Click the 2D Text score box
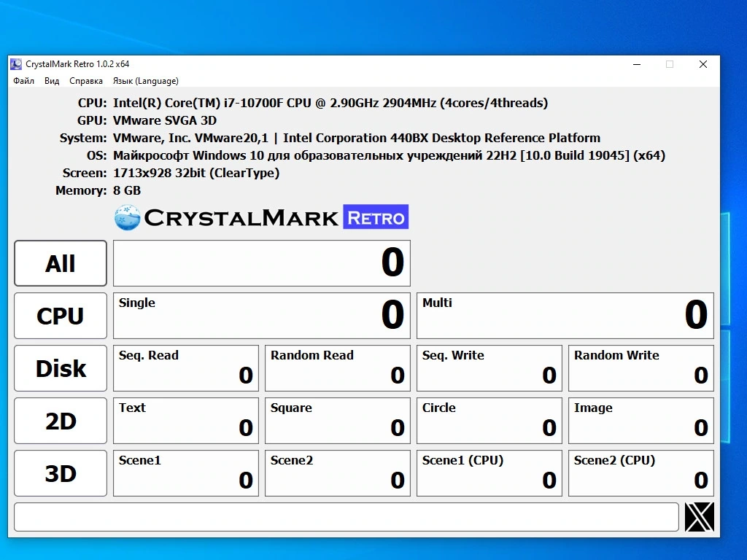Screen dimensions: 747x560 [x=186, y=421]
